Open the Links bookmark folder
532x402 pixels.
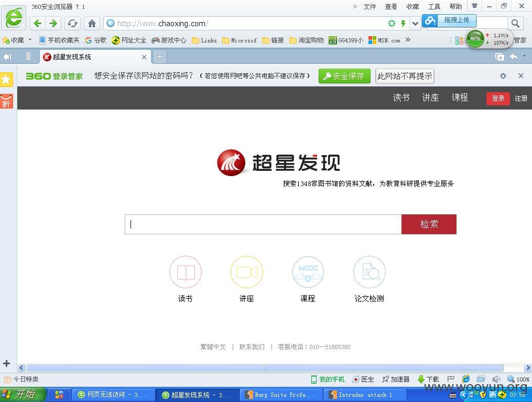tap(204, 40)
